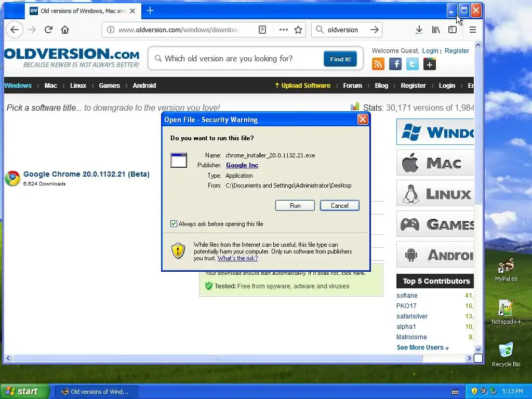The height and width of the screenshot is (399, 532).
Task: Bookmark this page with the star
Action: click(x=298, y=30)
